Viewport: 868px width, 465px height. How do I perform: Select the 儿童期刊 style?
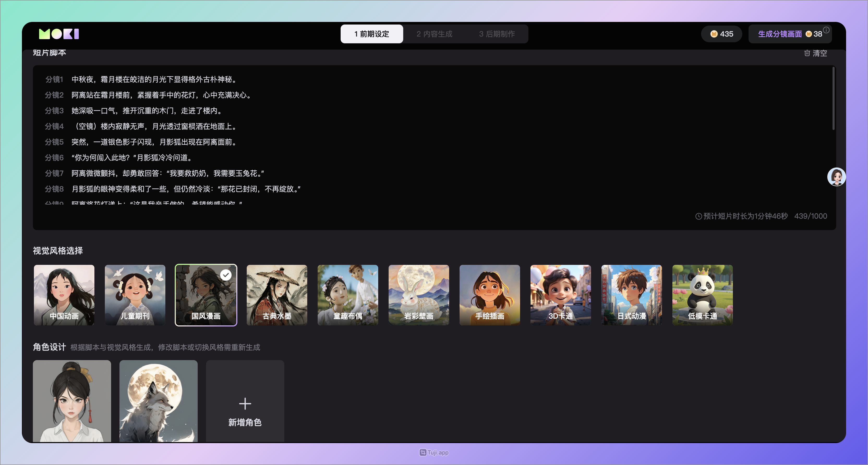135,295
